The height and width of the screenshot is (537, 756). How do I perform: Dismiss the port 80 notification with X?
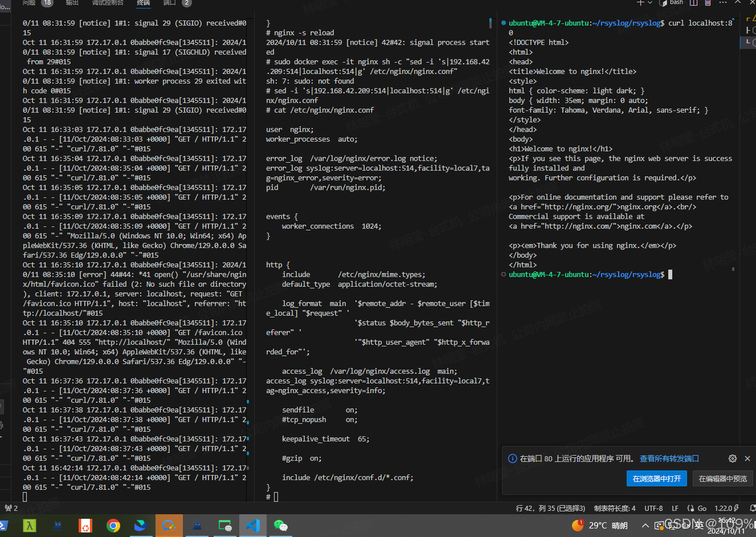(747, 459)
